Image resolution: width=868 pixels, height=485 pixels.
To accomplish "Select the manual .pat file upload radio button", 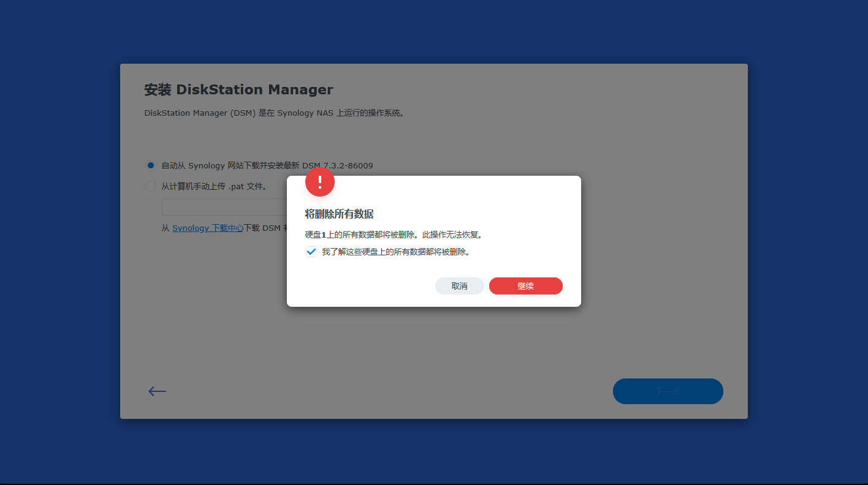I will [151, 186].
